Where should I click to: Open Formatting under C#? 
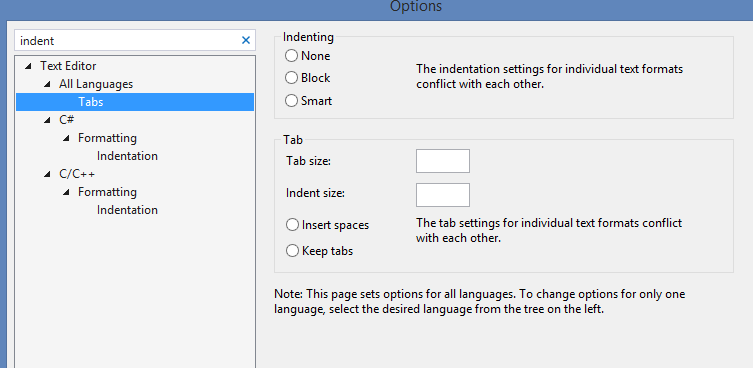[x=108, y=138]
